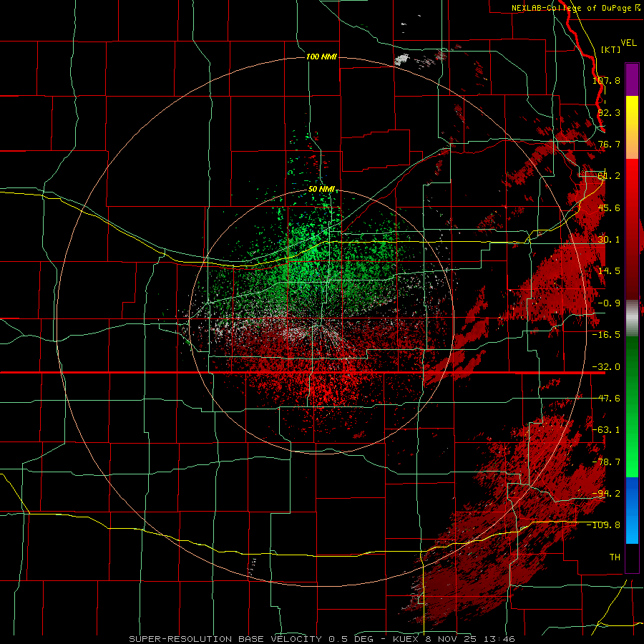Image resolution: width=644 pixels, height=644 pixels.
Task: Click the 100 NMI range ring label
Action: 321,57
